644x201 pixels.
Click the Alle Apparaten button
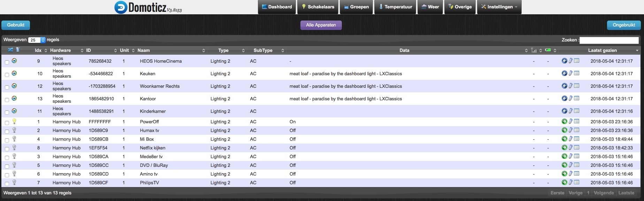(321, 25)
